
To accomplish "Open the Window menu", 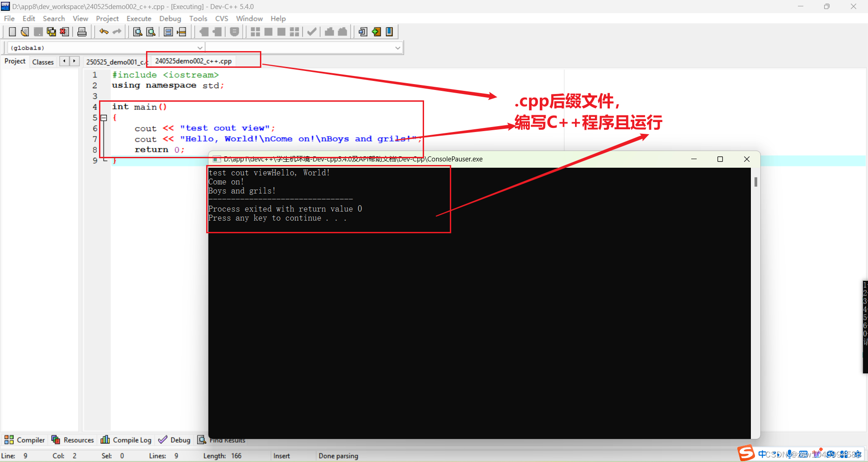I will (x=249, y=19).
